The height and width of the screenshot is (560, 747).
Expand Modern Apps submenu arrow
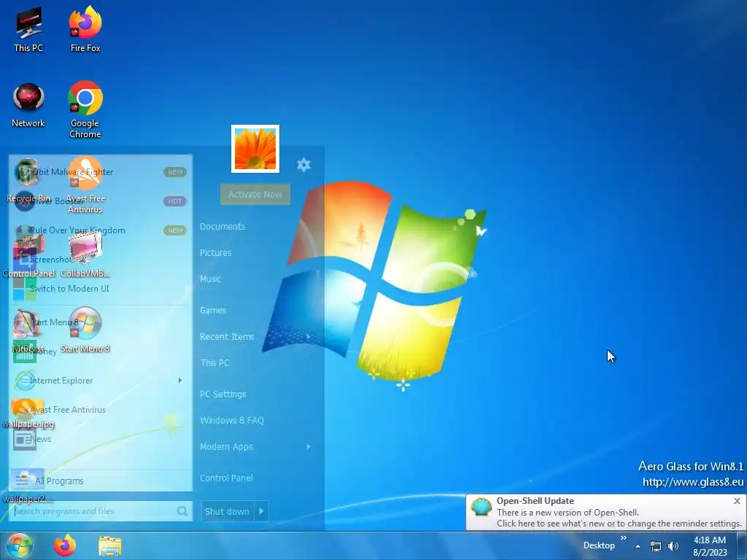pyautogui.click(x=309, y=447)
